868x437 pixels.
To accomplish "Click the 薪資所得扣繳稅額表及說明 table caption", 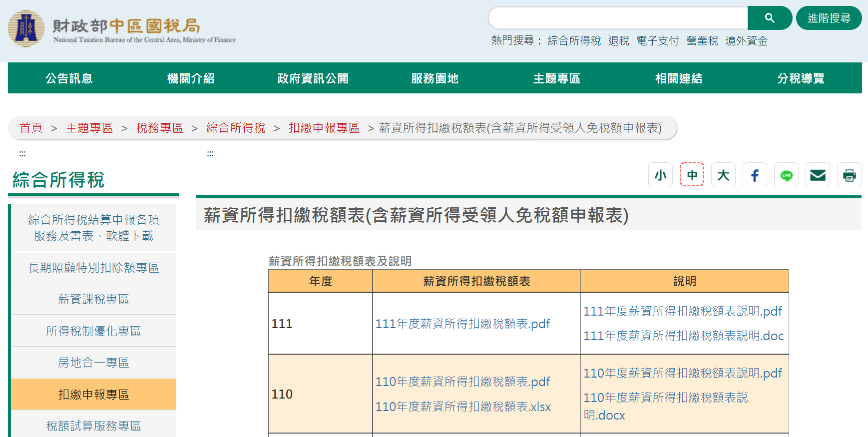I will point(340,261).
